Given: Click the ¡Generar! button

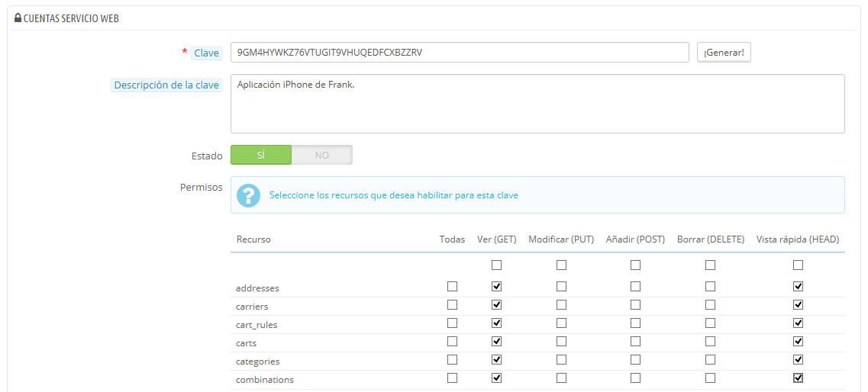Looking at the screenshot, I should point(723,53).
